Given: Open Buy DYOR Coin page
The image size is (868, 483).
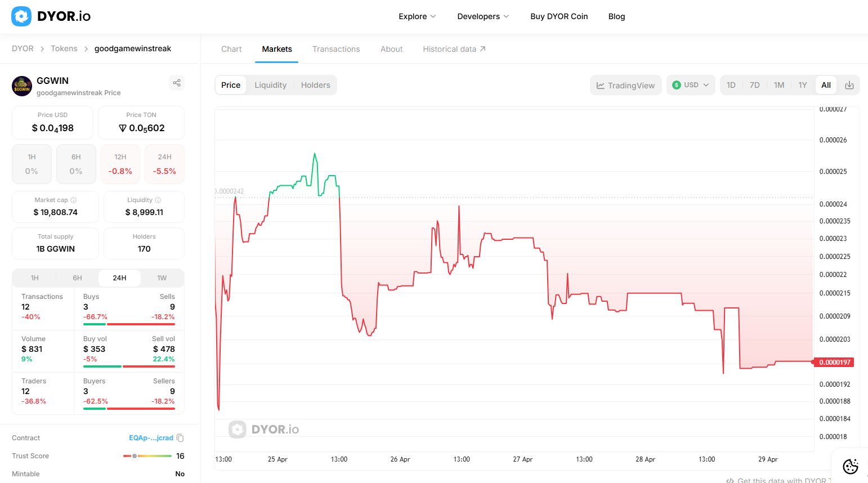Looking at the screenshot, I should [559, 16].
